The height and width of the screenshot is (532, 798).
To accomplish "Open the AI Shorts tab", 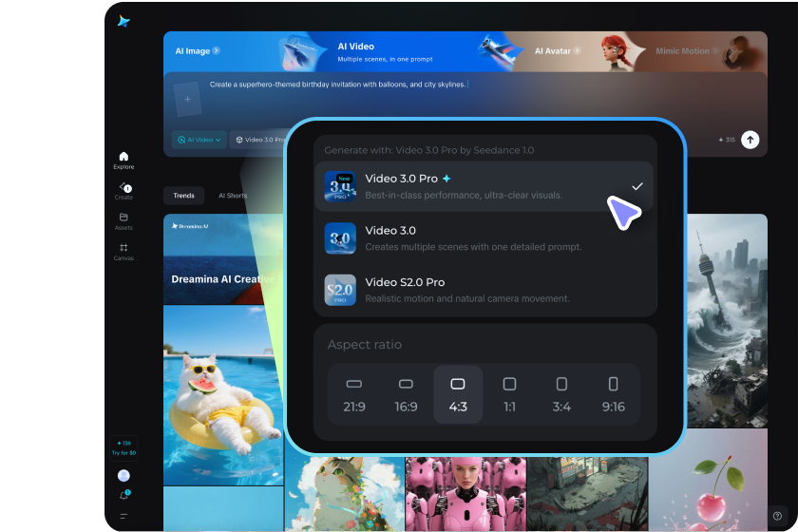I will [x=233, y=196].
